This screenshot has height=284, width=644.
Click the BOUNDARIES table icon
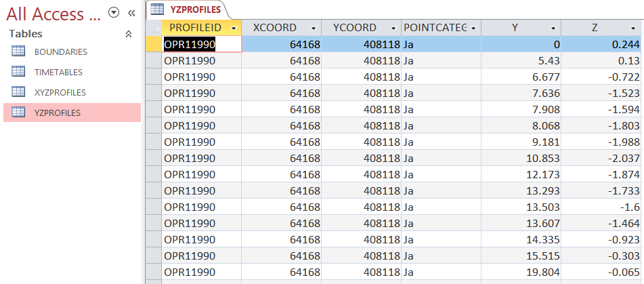click(x=18, y=52)
